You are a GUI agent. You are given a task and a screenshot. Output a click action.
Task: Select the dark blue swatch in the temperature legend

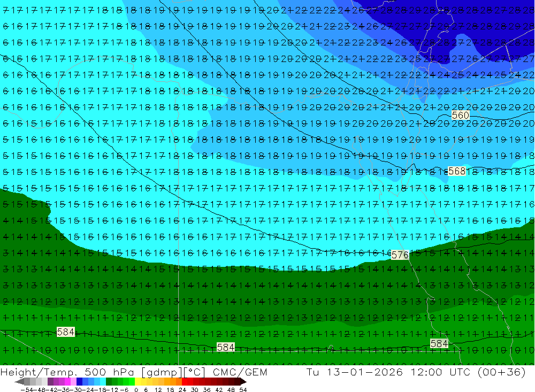pos(80,382)
